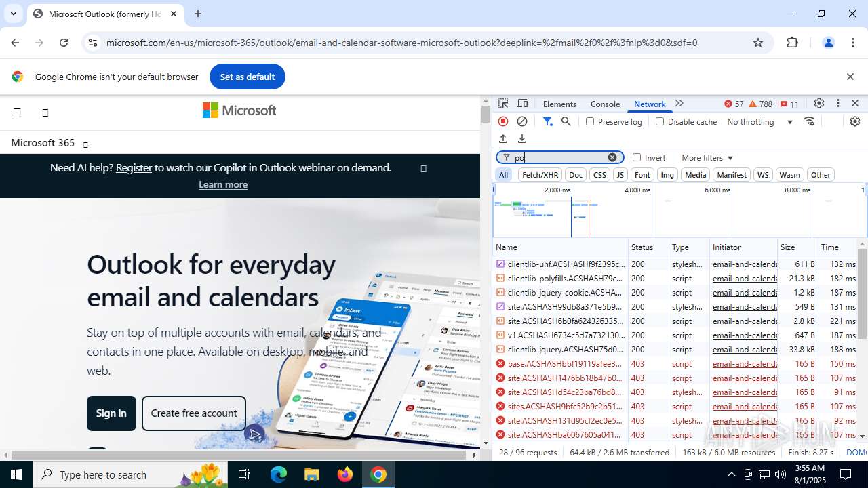Go back to previous page
This screenshot has width=868, height=488.
coord(15,43)
